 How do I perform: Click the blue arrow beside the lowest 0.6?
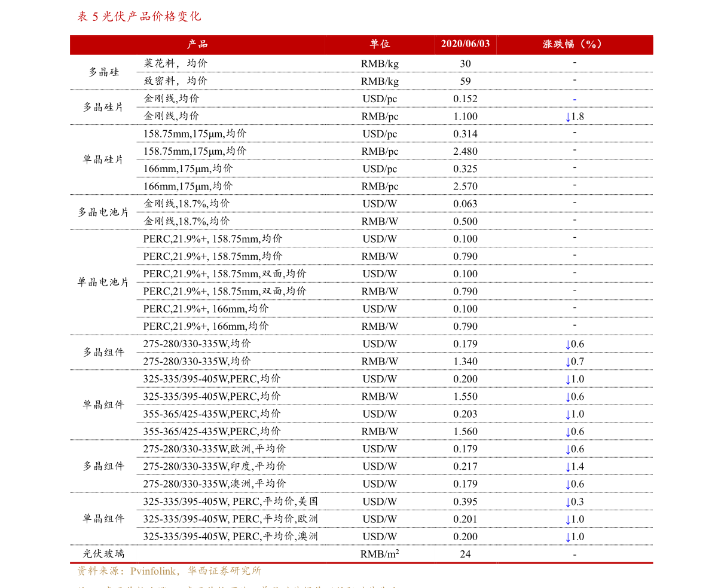(568, 485)
